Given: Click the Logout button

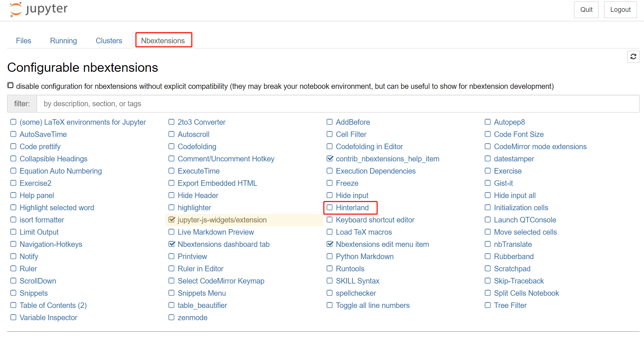Looking at the screenshot, I should (x=620, y=10).
